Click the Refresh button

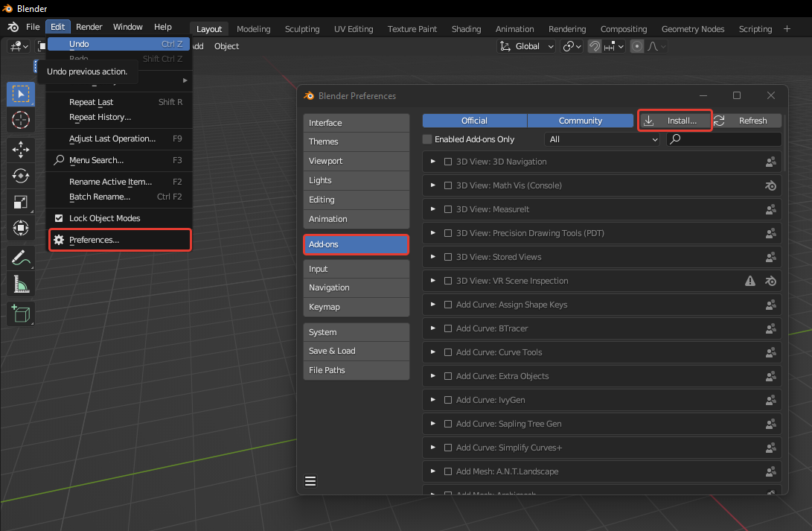tap(747, 121)
